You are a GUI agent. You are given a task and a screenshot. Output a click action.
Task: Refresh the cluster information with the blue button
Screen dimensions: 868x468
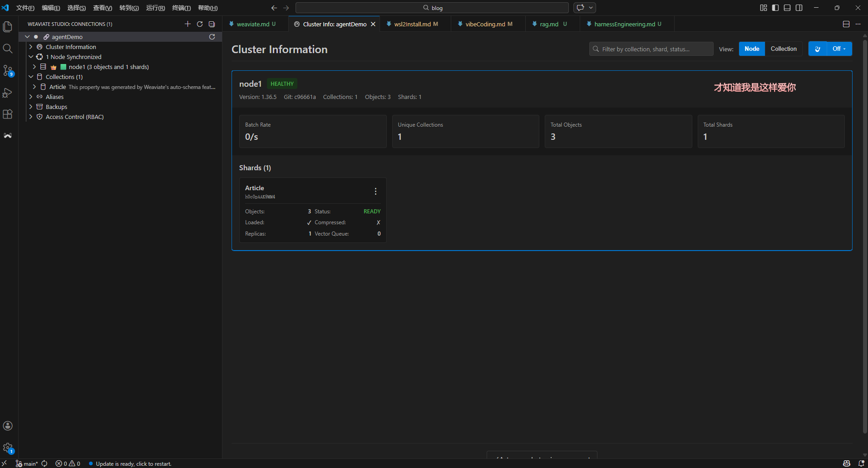click(x=818, y=49)
